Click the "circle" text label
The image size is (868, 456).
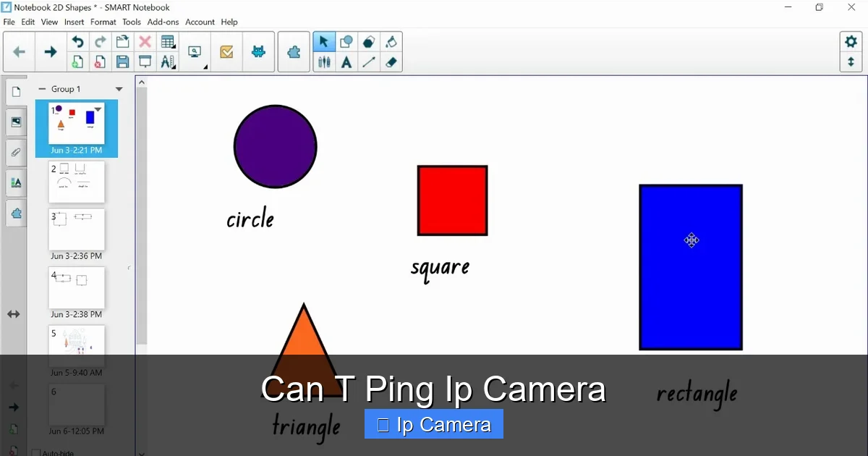pyautogui.click(x=250, y=218)
